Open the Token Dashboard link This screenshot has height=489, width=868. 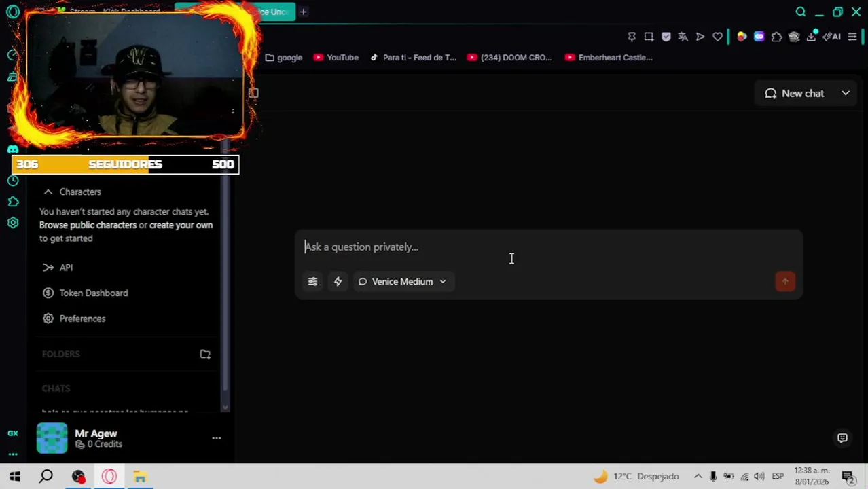(94, 293)
